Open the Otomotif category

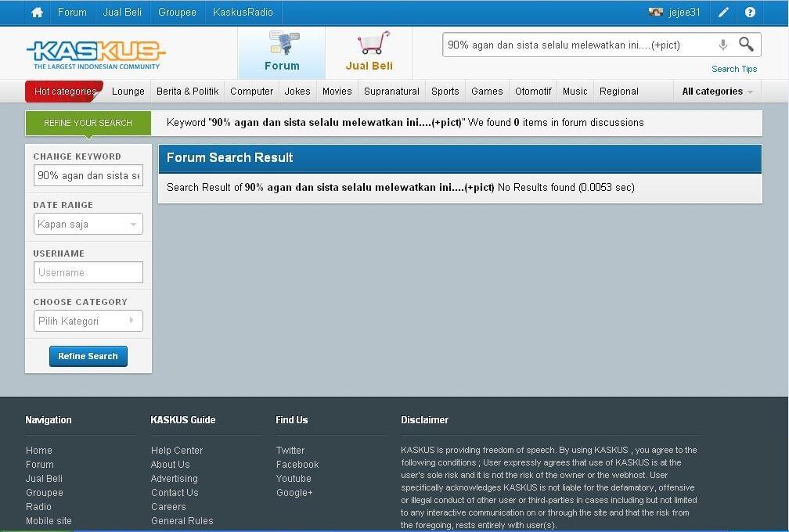533,92
